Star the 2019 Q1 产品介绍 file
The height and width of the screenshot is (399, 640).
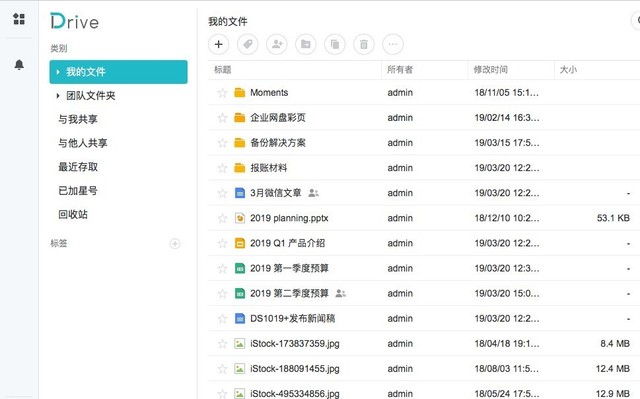pos(222,243)
